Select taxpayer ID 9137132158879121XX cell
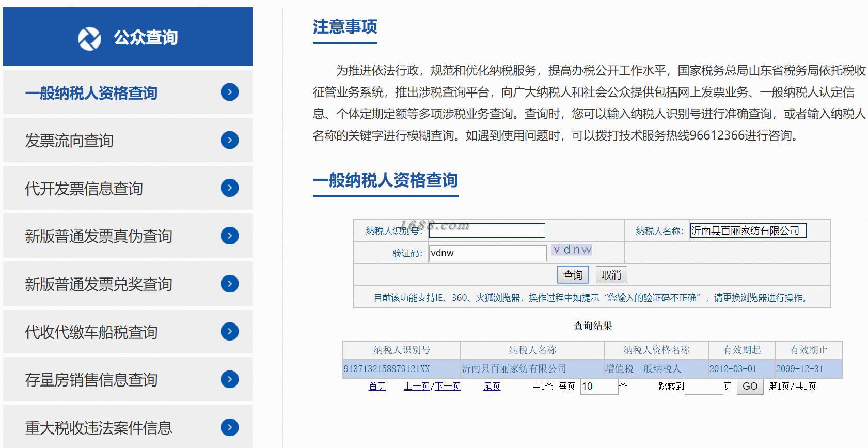Screen dimensions: 868x448 click(402, 369)
